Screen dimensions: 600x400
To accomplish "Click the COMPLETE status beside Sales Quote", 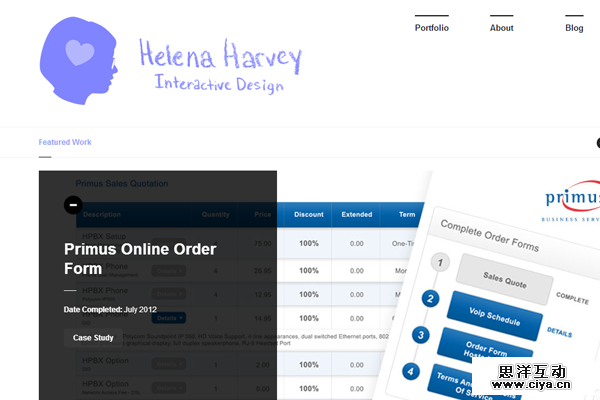I will pyautogui.click(x=572, y=298).
